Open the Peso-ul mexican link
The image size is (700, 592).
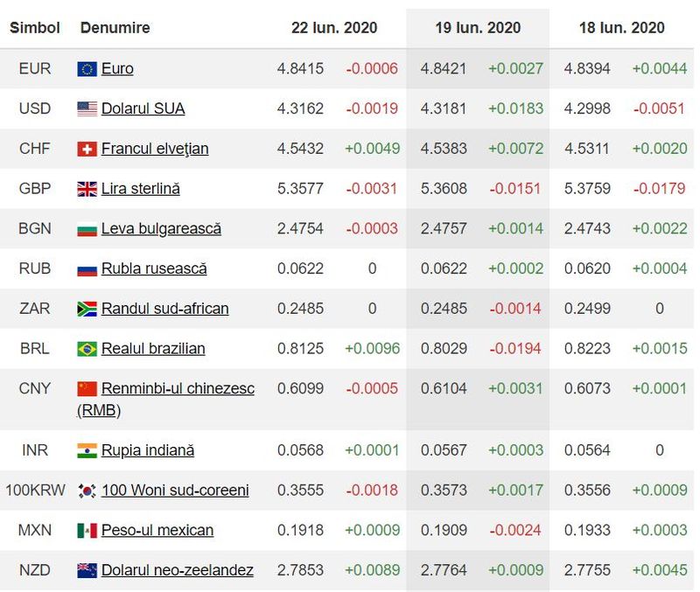tap(157, 530)
